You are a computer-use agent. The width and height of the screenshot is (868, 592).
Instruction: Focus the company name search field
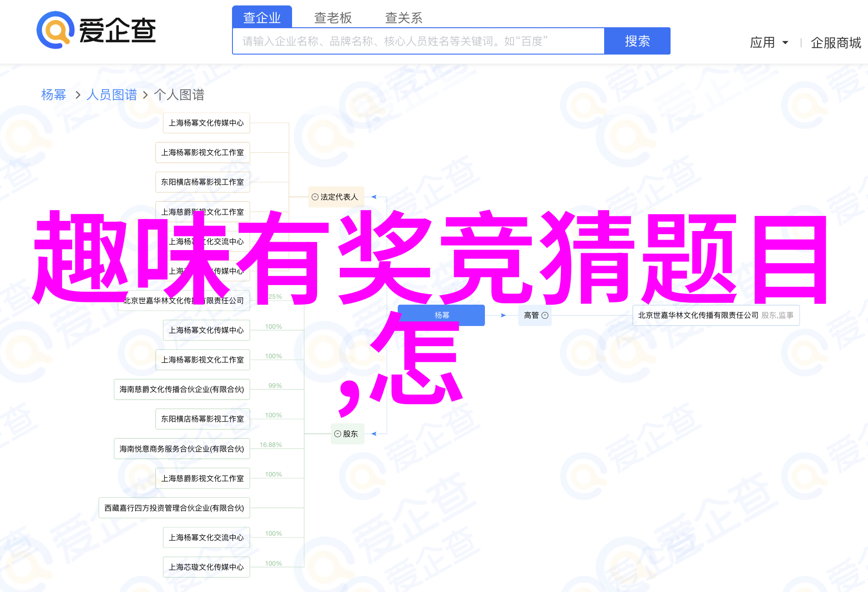point(419,41)
